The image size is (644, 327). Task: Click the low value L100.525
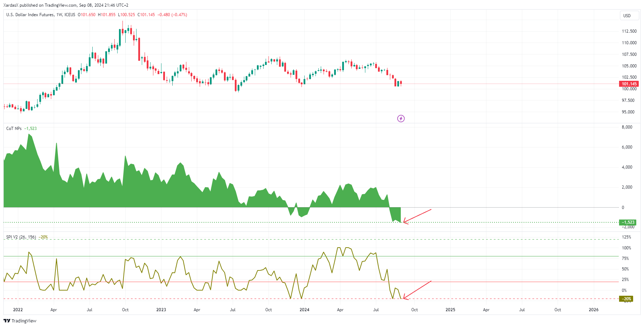(126, 15)
